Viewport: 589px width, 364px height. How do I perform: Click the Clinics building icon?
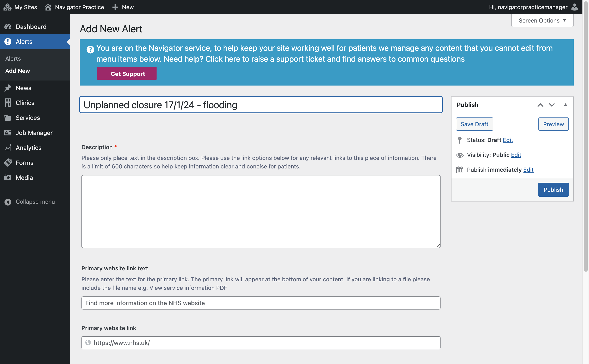[8, 103]
